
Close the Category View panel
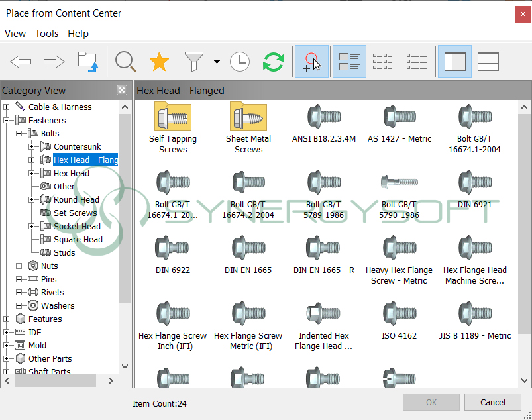coord(122,91)
